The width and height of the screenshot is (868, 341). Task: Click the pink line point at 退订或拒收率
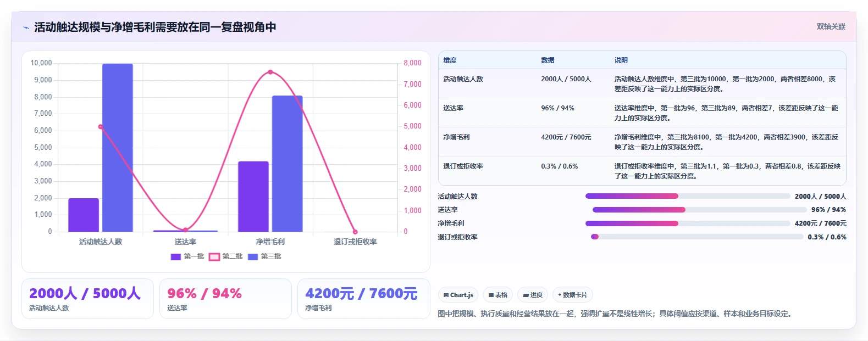(355, 232)
